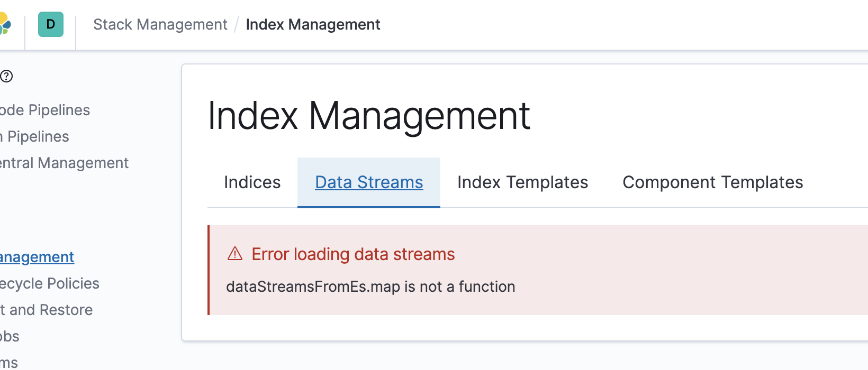This screenshot has height=370, width=868.
Task: Open Index Lifecycle Policies sidebar entry
Action: 49,283
